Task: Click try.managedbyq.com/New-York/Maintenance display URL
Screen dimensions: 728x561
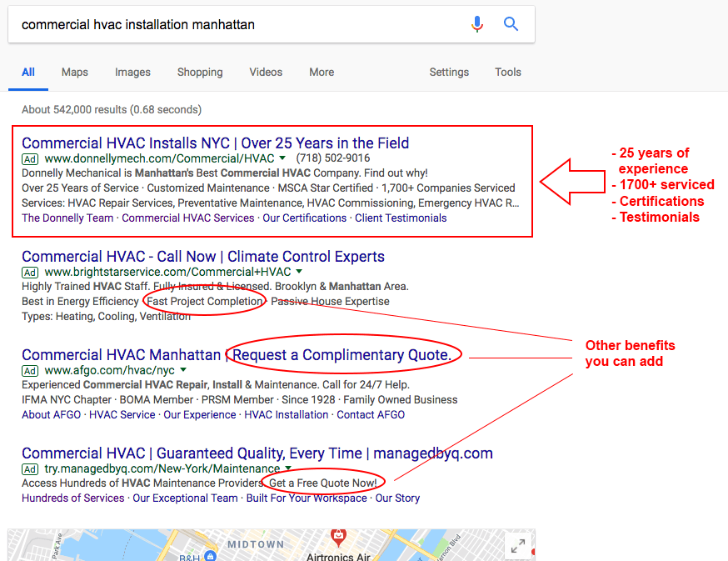Action: coord(162,468)
